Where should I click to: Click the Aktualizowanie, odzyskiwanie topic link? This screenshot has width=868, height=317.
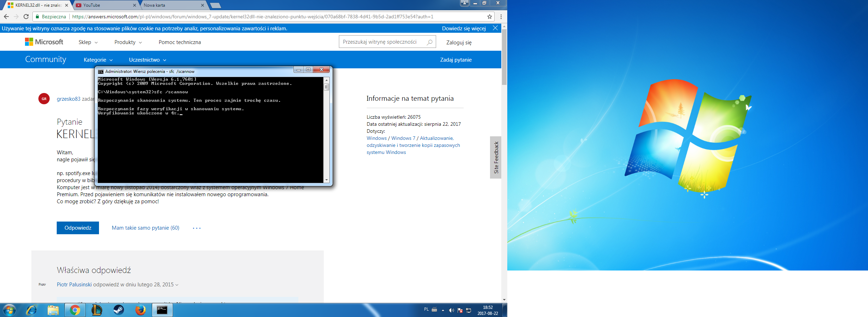(x=413, y=145)
